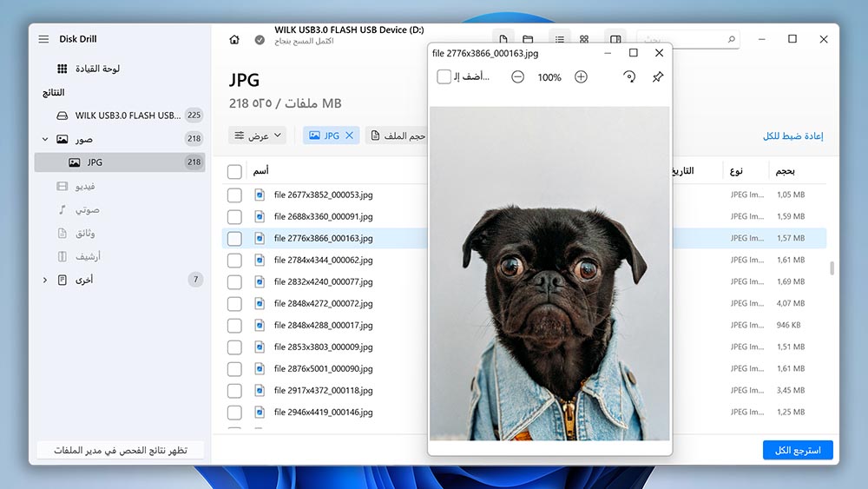Select the folder view icon in toolbar

click(x=528, y=39)
